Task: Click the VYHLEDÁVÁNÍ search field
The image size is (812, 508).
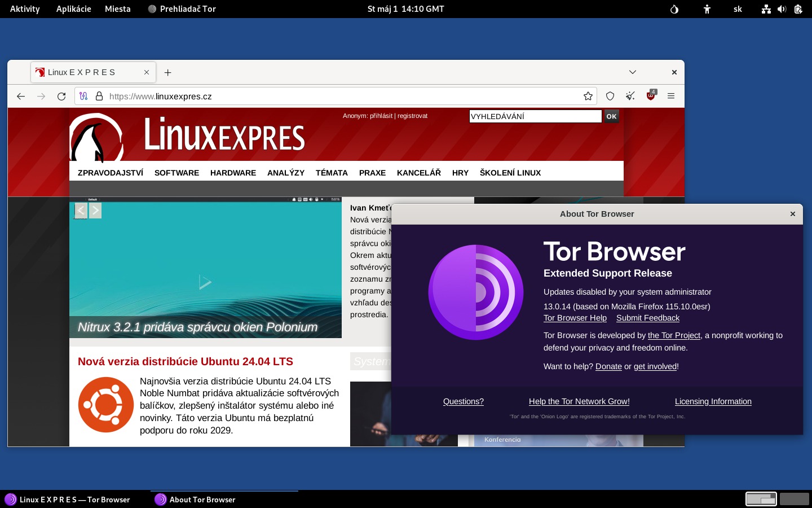Action: click(535, 116)
